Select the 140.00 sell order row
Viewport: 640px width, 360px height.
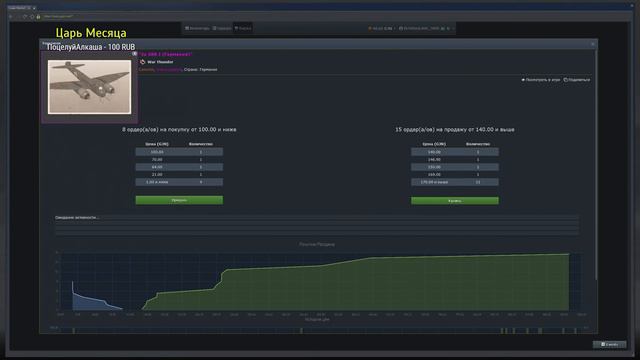455,152
